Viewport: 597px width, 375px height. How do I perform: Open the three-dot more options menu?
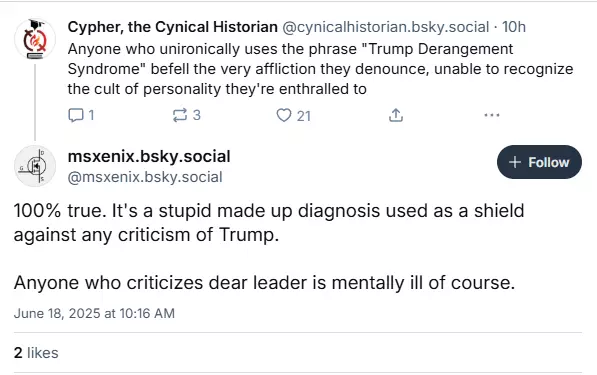tap(492, 115)
